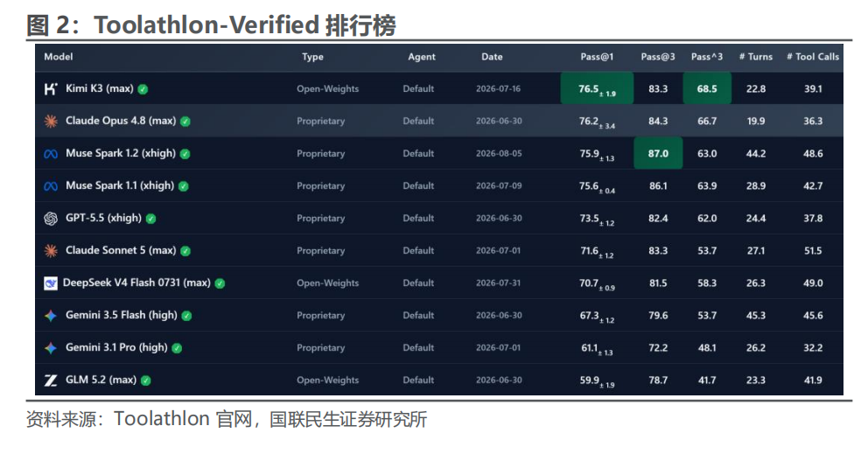Click Open-Weights type in GLM 5.2 row

pyautogui.click(x=328, y=381)
